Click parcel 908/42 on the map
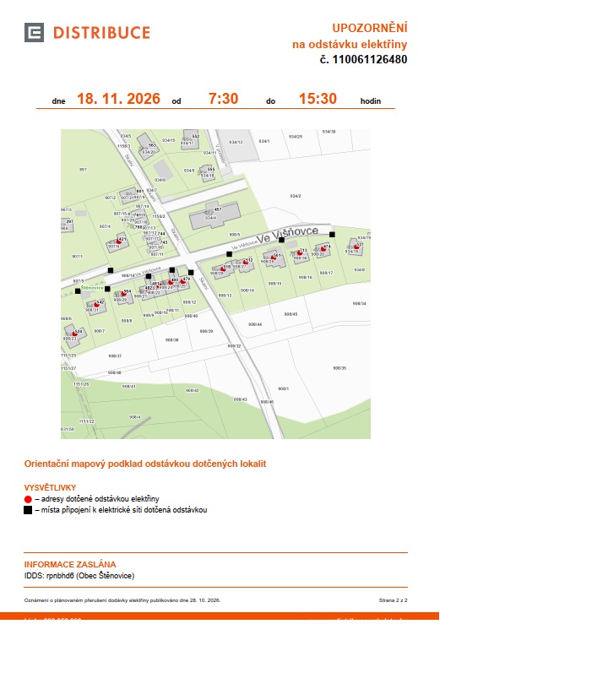The width and height of the screenshot is (608, 700). pos(192,391)
